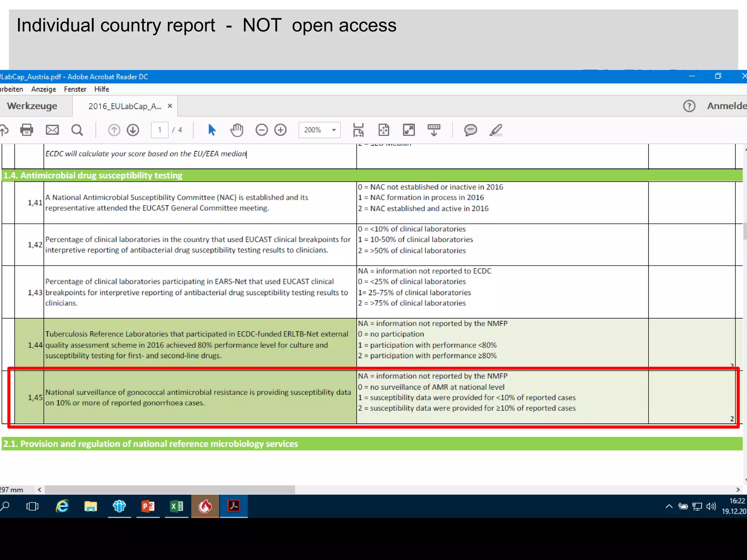The height and width of the screenshot is (560, 747).
Task: Switch to the Werkzeuge tab
Action: 32,106
